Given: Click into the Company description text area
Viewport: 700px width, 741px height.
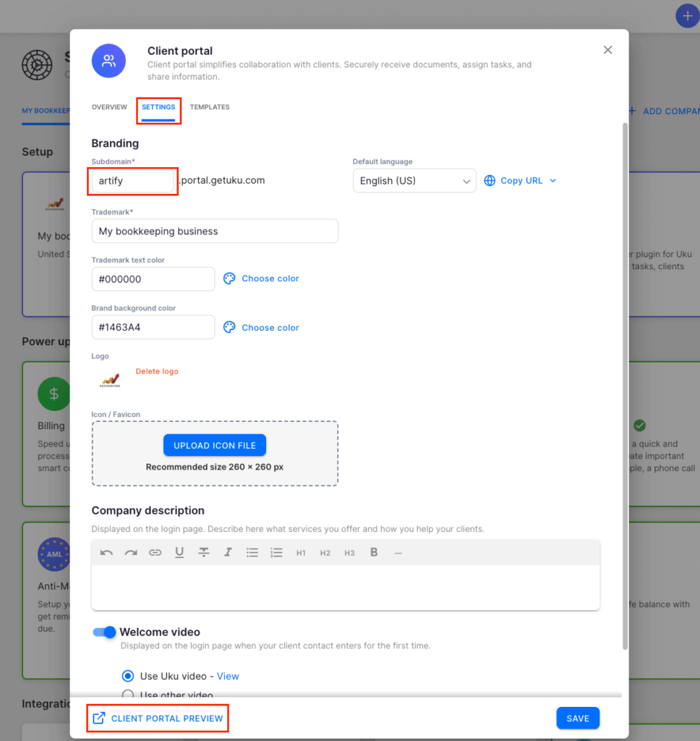Looking at the screenshot, I should point(346,587).
